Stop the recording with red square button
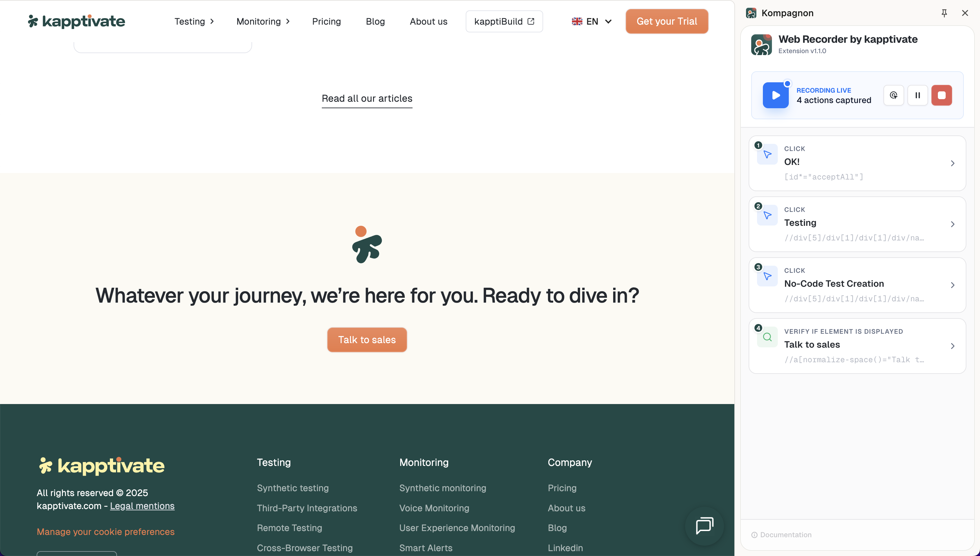This screenshot has width=980, height=556. coord(941,95)
